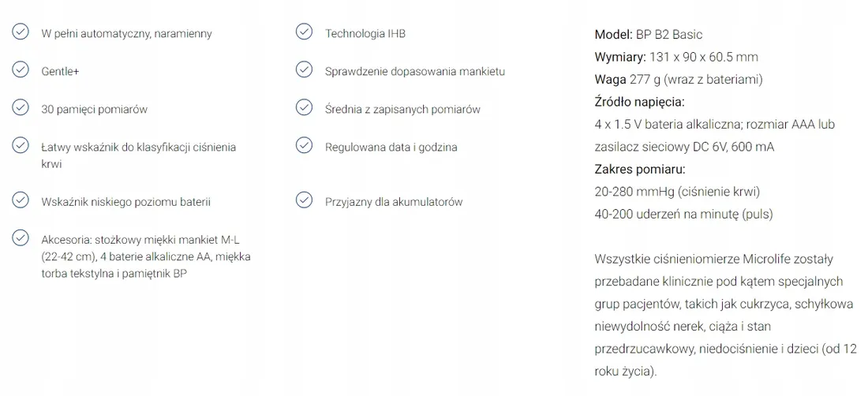This screenshot has width=868, height=396.
Task: Click the 'Gentle+' feature label
Action: [x=60, y=71]
